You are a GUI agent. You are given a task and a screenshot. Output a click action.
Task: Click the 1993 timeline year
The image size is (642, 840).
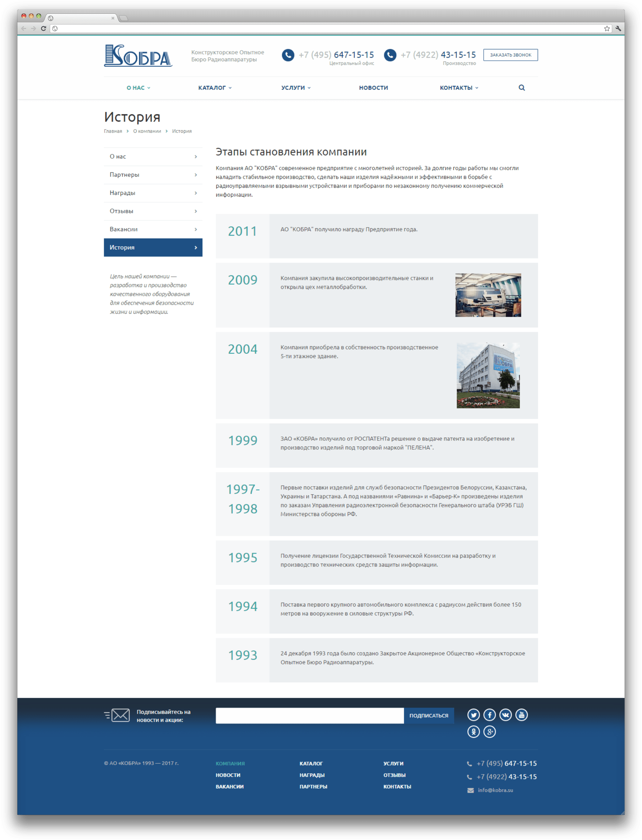[243, 655]
